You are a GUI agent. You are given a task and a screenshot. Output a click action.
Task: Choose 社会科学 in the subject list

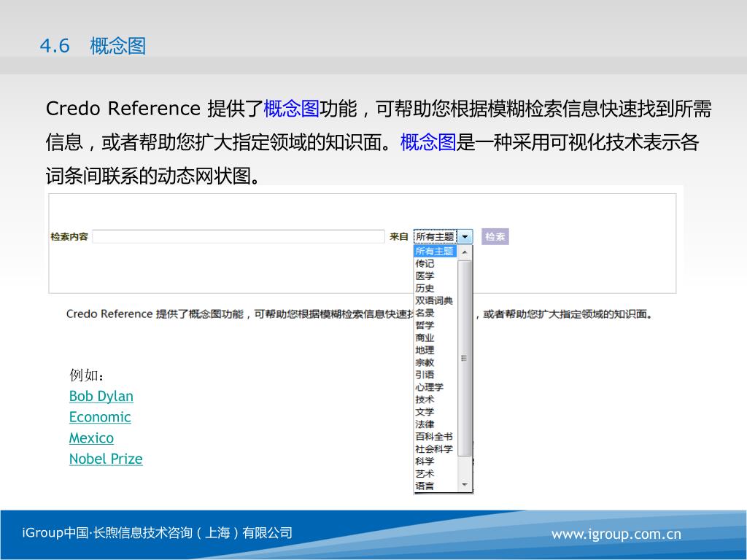[434, 449]
